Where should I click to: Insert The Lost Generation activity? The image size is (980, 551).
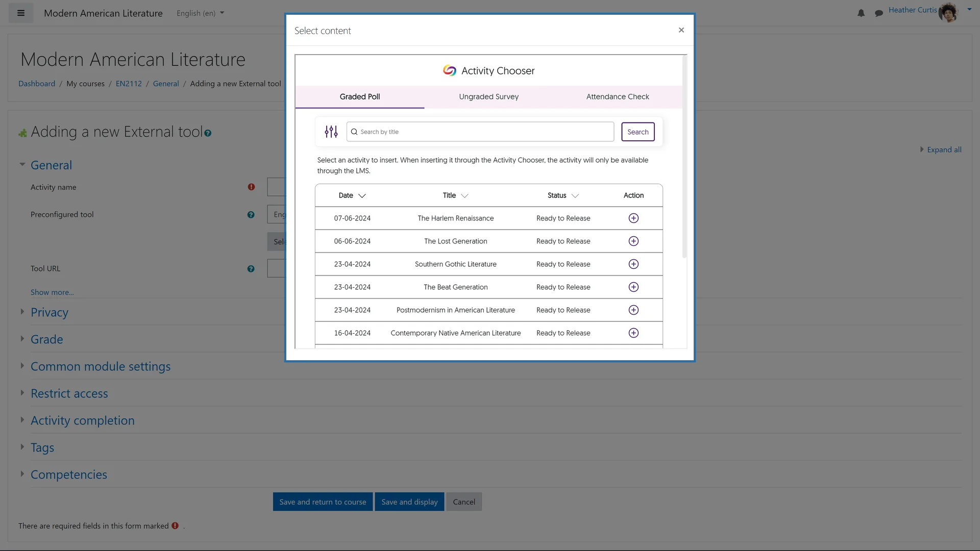click(633, 241)
